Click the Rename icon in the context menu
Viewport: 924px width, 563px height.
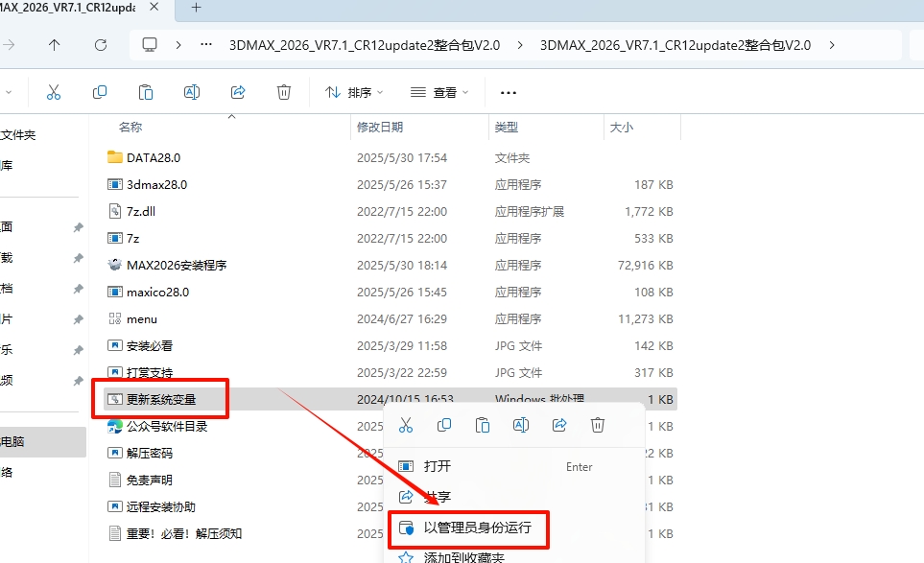pyautogui.click(x=521, y=424)
